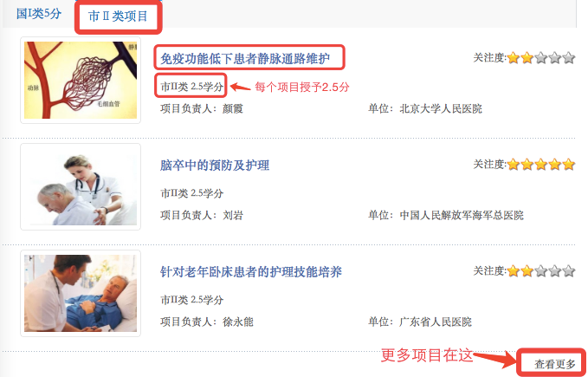The image size is (588, 377).
Task: Click 北京大学人民医院 unit text
Action: (441, 109)
